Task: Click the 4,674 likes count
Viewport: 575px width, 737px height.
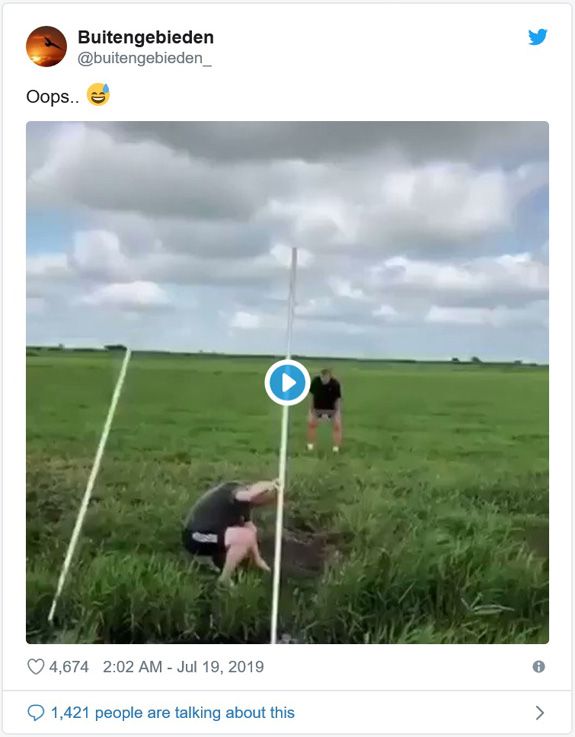Action: point(69,666)
